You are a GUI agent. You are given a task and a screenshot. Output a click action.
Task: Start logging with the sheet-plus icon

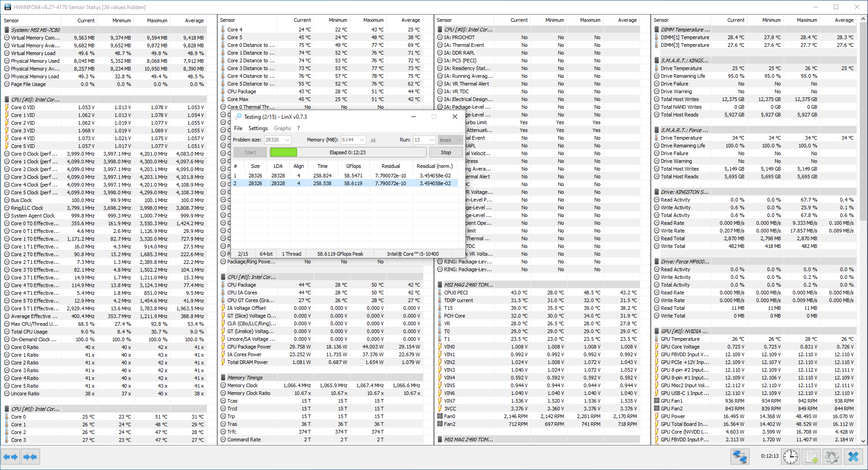811,456
